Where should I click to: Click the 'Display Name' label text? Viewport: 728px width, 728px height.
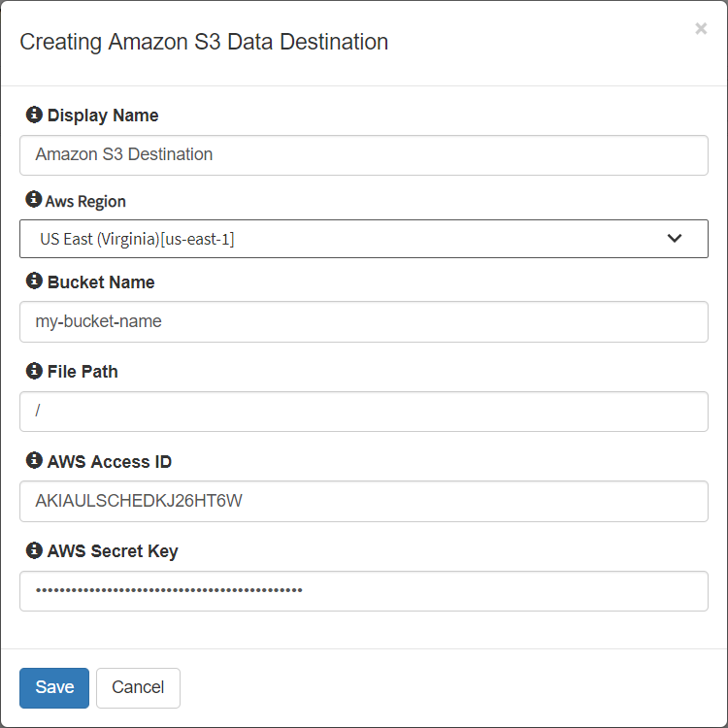pyautogui.click(x=103, y=116)
